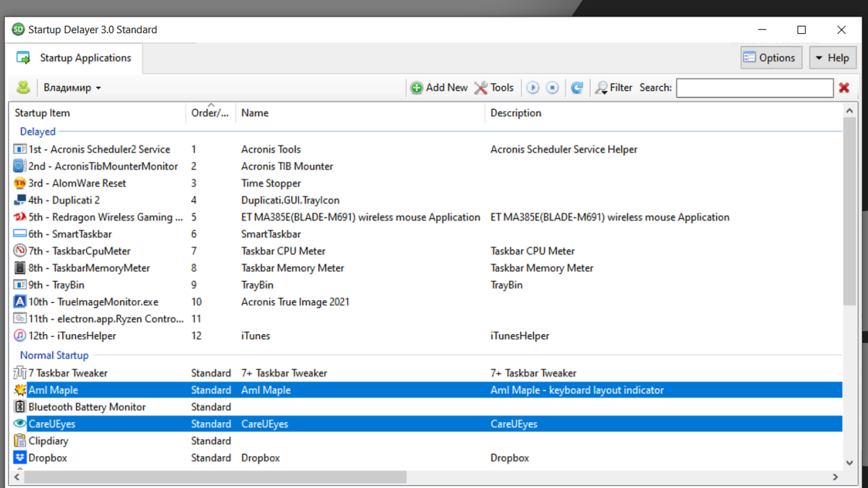The width and height of the screenshot is (868, 488).
Task: Click description 'Acronis Scheduler Service Helper'
Action: pyautogui.click(x=564, y=150)
